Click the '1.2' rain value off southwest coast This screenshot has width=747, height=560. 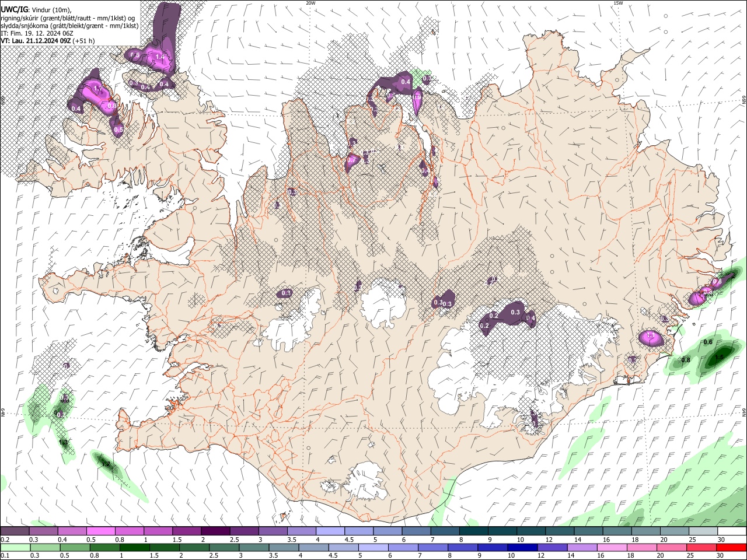tap(106, 464)
